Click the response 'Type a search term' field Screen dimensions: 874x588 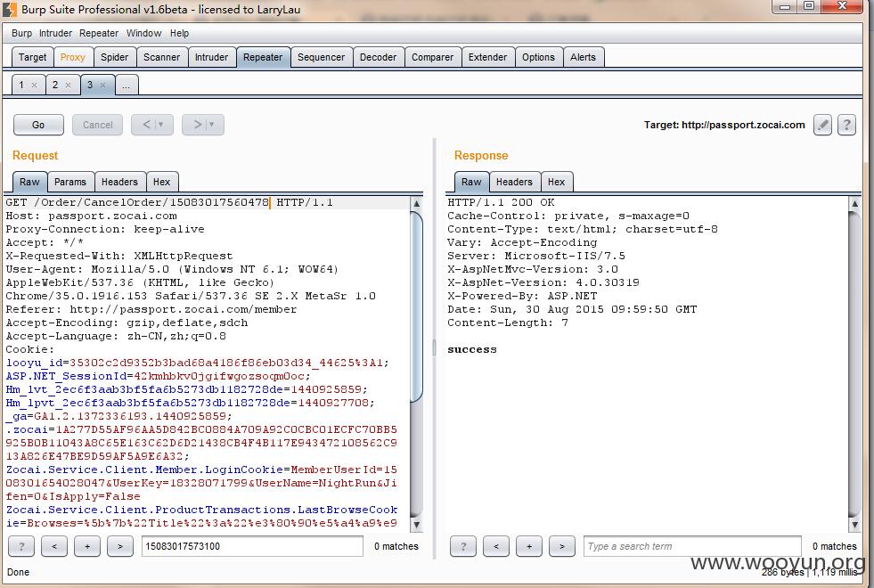click(x=692, y=546)
